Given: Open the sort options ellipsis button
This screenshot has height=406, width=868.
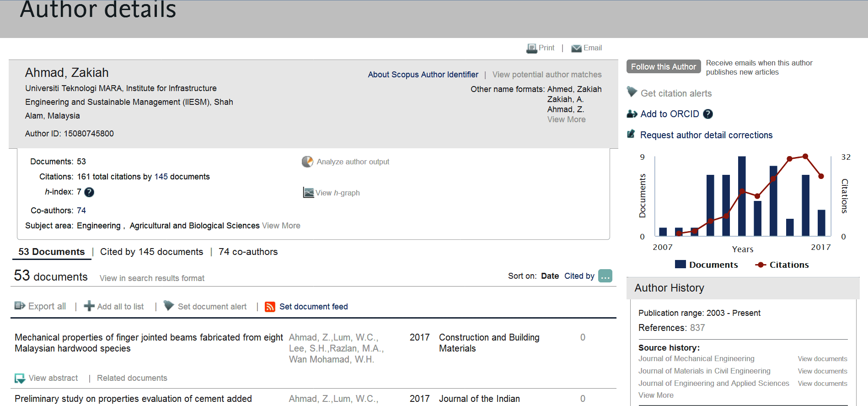Looking at the screenshot, I should (x=605, y=276).
